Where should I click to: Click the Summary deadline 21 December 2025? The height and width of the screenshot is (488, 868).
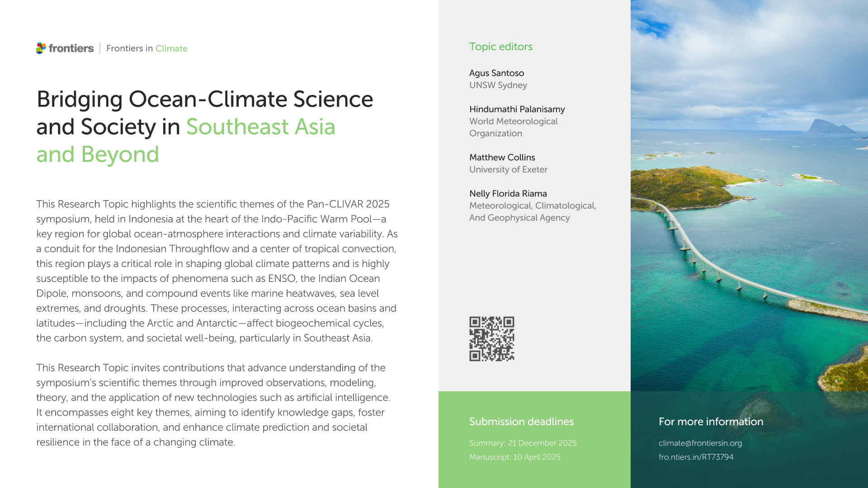click(x=523, y=443)
